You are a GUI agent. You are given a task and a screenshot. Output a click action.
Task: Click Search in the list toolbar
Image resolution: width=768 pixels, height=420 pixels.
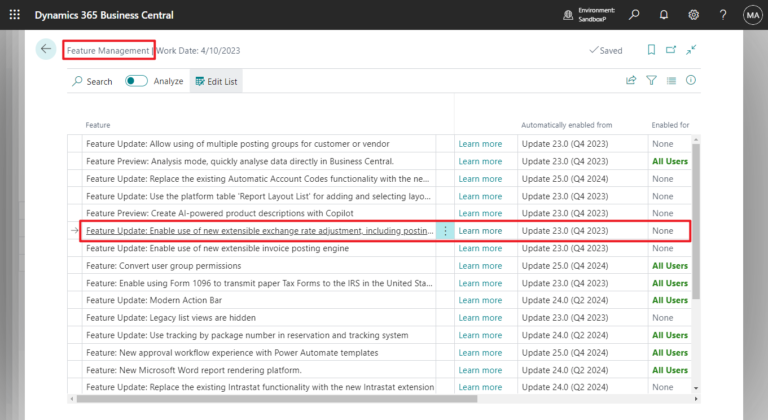point(92,81)
